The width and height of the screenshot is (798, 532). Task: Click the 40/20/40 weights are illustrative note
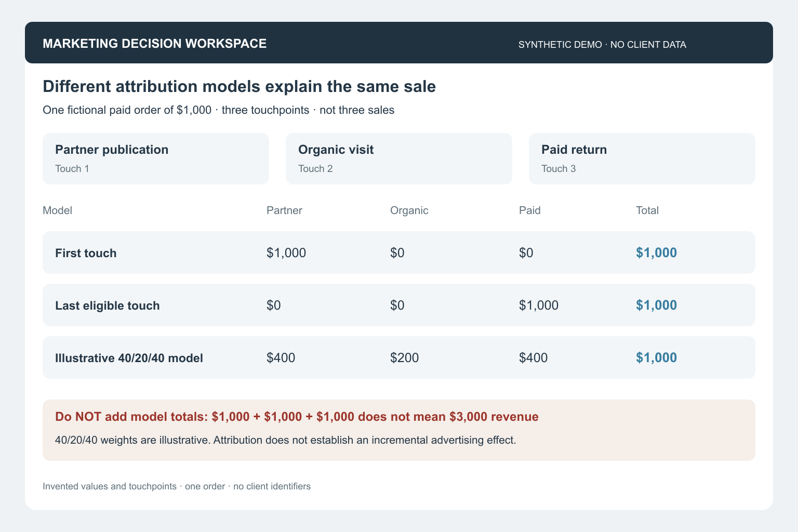(x=286, y=440)
